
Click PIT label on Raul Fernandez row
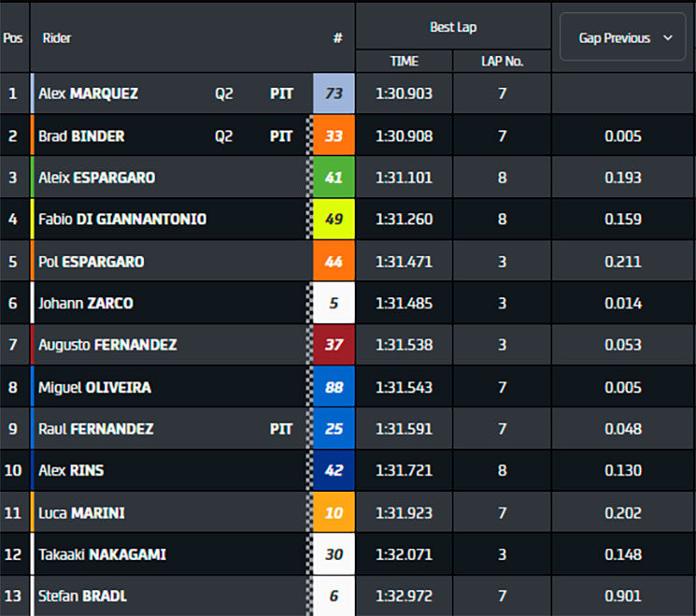[x=281, y=428]
